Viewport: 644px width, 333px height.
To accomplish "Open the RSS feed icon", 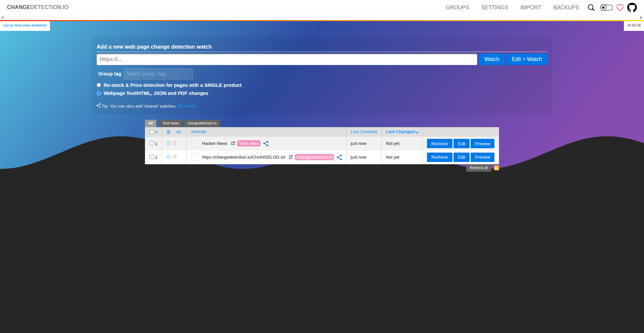I will point(496,168).
